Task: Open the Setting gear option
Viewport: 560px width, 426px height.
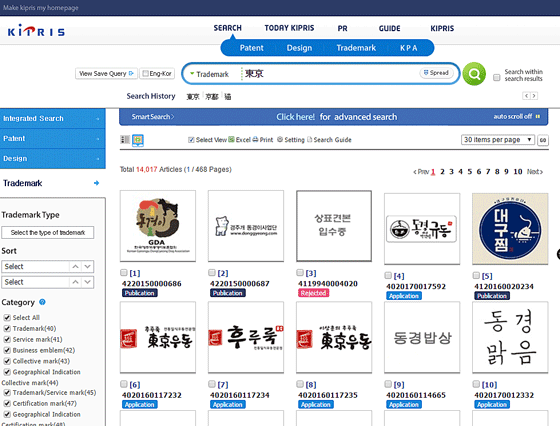Action: point(280,140)
